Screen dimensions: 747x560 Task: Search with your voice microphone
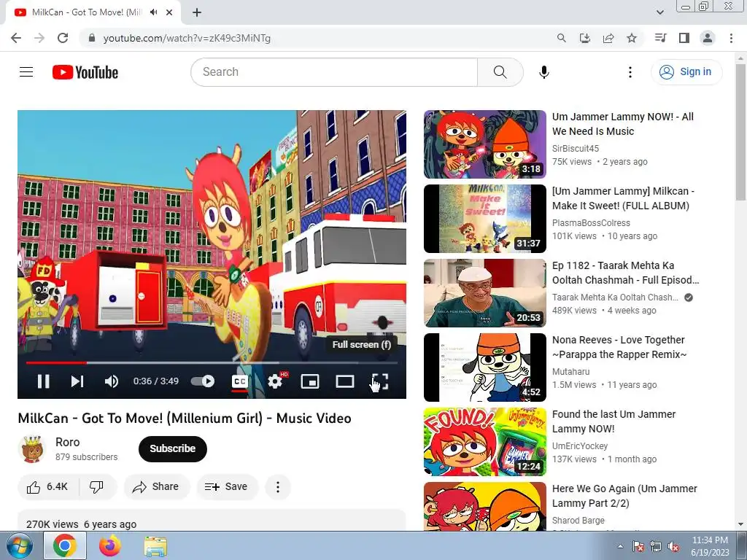coord(544,72)
